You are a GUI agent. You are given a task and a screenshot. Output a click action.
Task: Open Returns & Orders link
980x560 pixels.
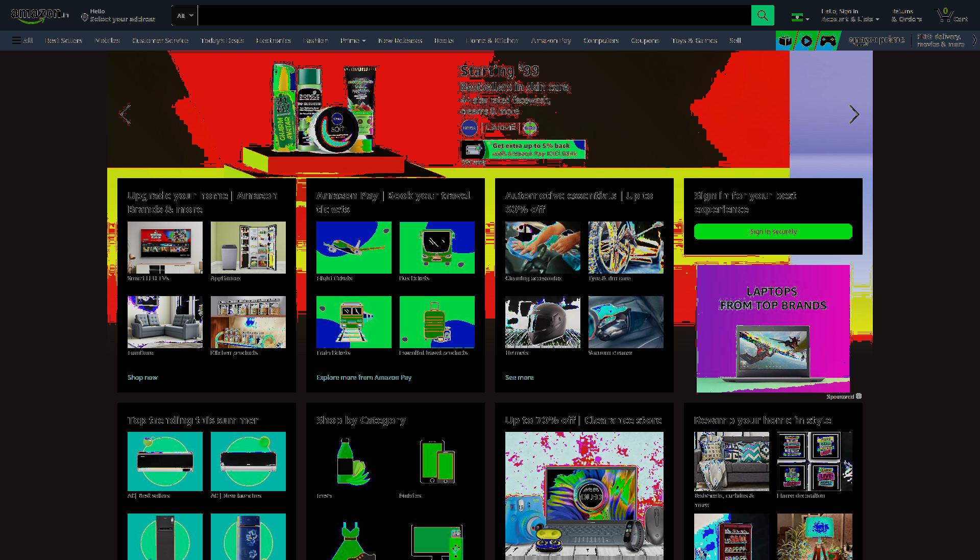coord(906,15)
